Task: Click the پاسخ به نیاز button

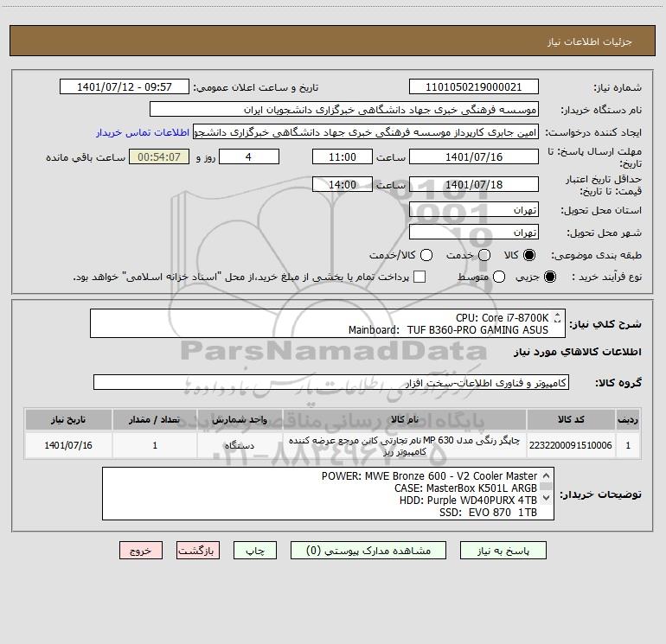Action: pyautogui.click(x=503, y=551)
